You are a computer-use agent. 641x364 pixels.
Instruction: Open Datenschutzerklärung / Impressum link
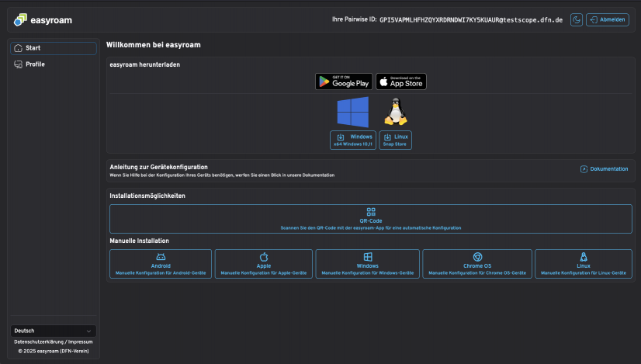pos(54,341)
